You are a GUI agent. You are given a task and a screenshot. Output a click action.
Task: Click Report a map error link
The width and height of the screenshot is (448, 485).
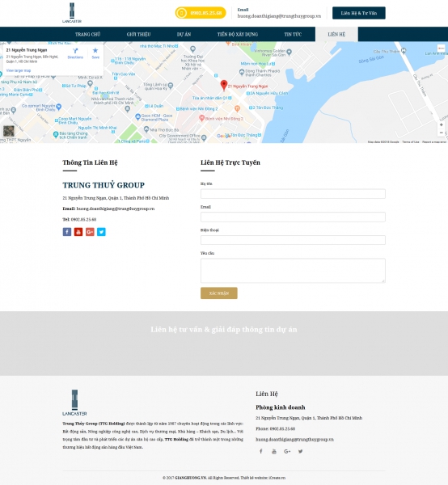434,141
